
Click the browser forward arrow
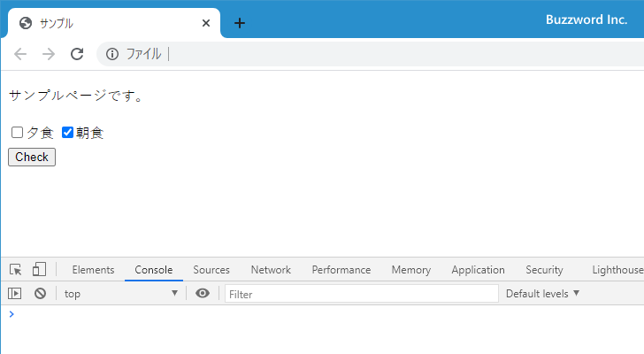(x=49, y=54)
